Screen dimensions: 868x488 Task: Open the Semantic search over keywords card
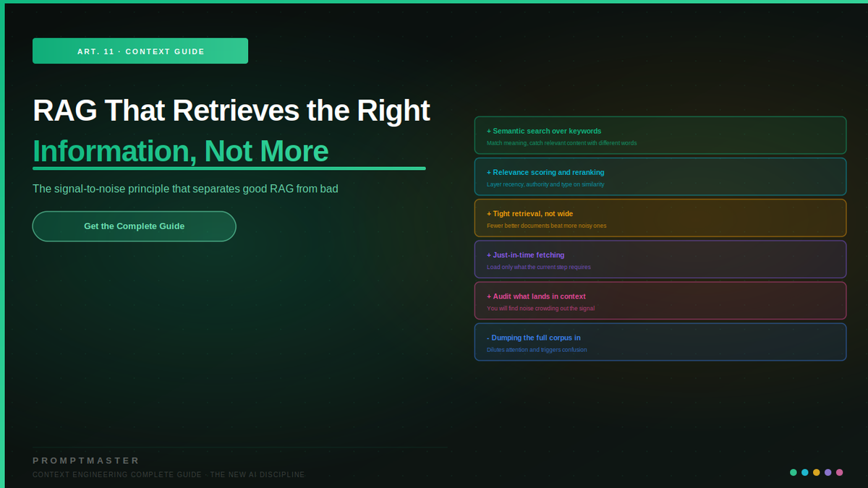[660, 135]
